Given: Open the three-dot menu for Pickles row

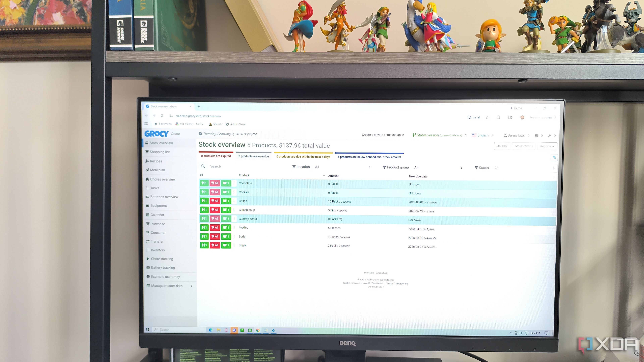Looking at the screenshot, I should coord(234,228).
